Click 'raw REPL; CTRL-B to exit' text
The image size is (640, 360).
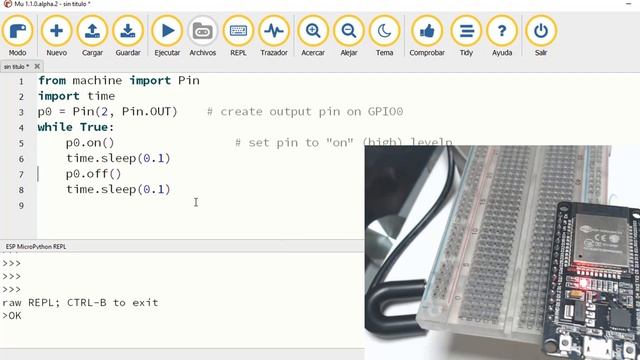point(80,302)
